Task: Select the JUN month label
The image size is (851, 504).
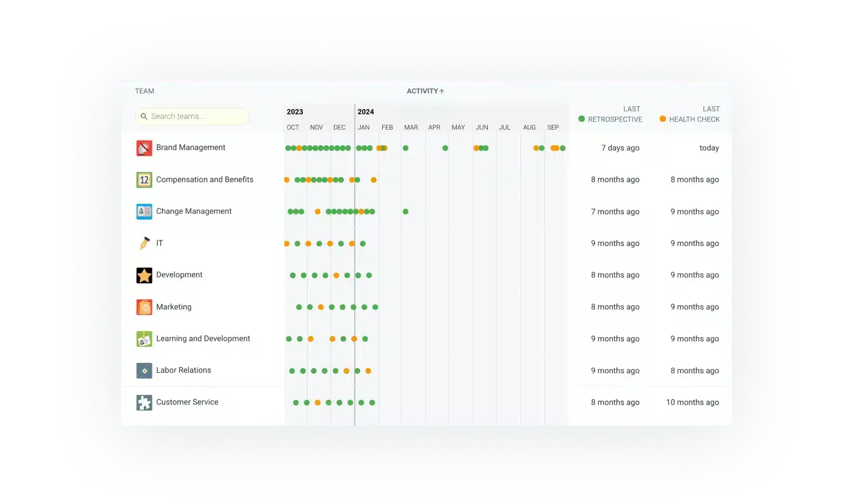Action: (482, 127)
